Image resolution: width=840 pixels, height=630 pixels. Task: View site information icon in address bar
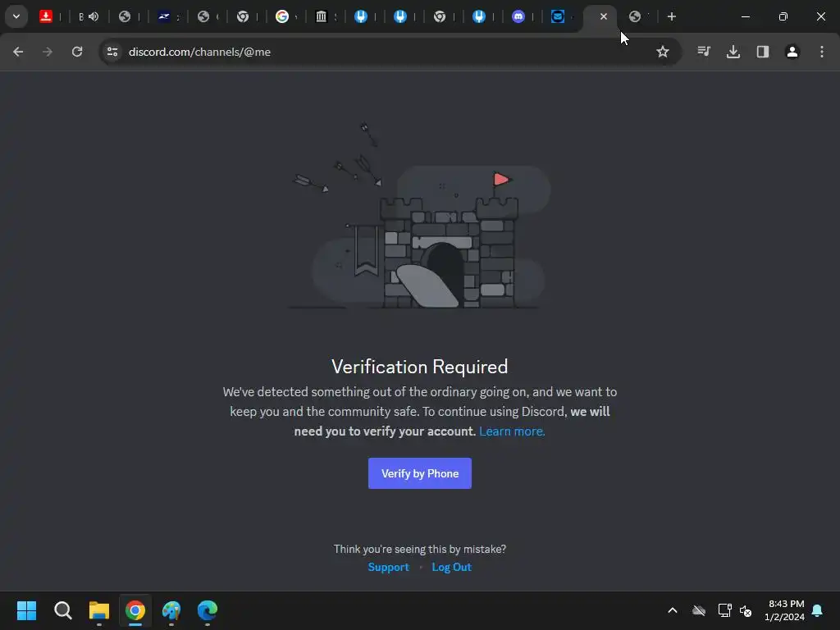point(112,52)
